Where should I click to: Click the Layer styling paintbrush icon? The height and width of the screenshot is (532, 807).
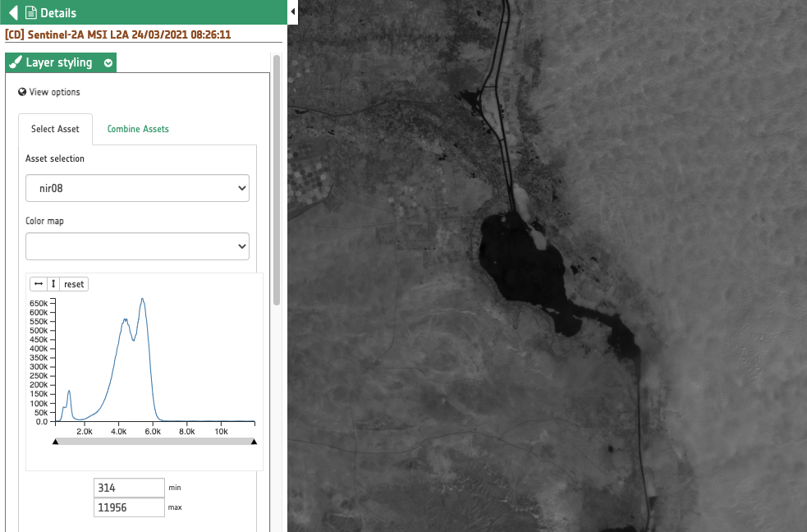16,63
